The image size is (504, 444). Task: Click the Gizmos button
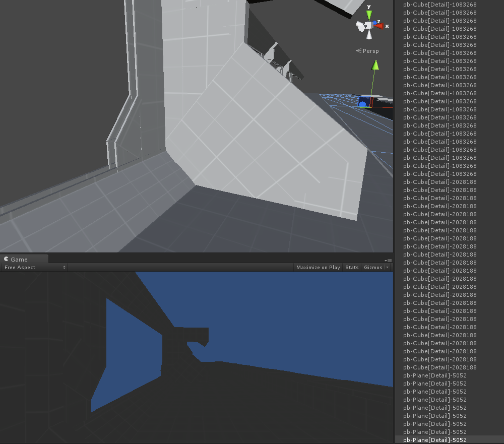tap(373, 268)
